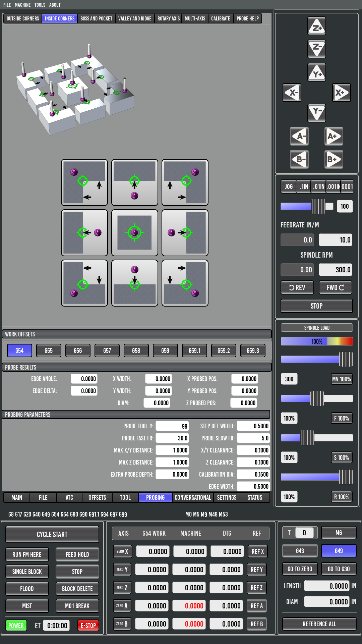Open the OFFSETS bottom tab
The width and height of the screenshot is (362, 644).
coord(97,497)
